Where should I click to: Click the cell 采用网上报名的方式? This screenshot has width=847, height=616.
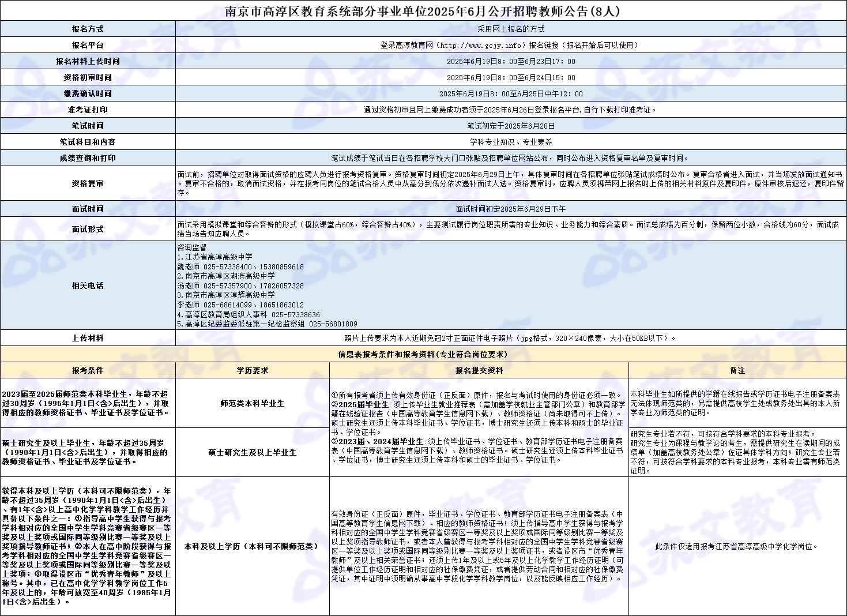tap(511, 29)
